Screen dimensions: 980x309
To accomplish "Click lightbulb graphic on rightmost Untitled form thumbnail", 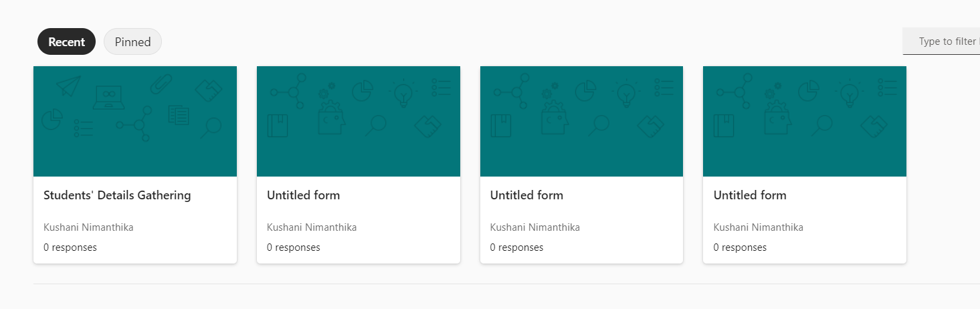I will [x=849, y=92].
